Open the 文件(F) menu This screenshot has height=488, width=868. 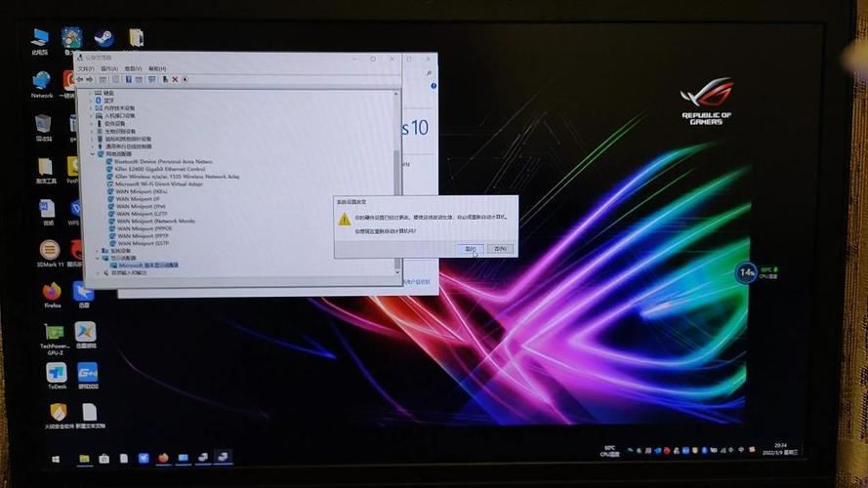(x=86, y=68)
